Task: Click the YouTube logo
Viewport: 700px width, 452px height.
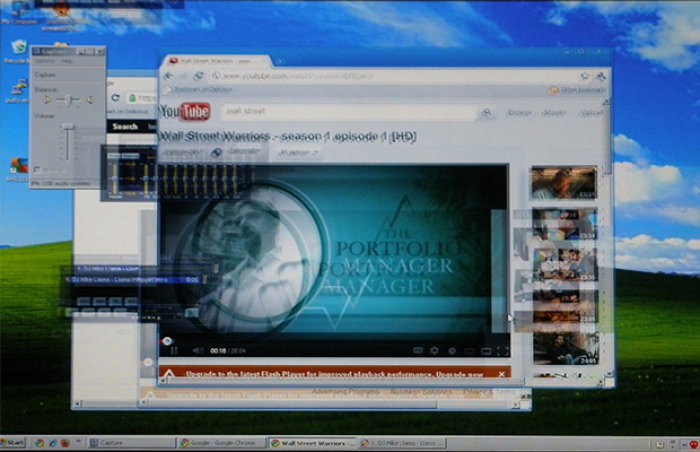Action: [x=185, y=112]
